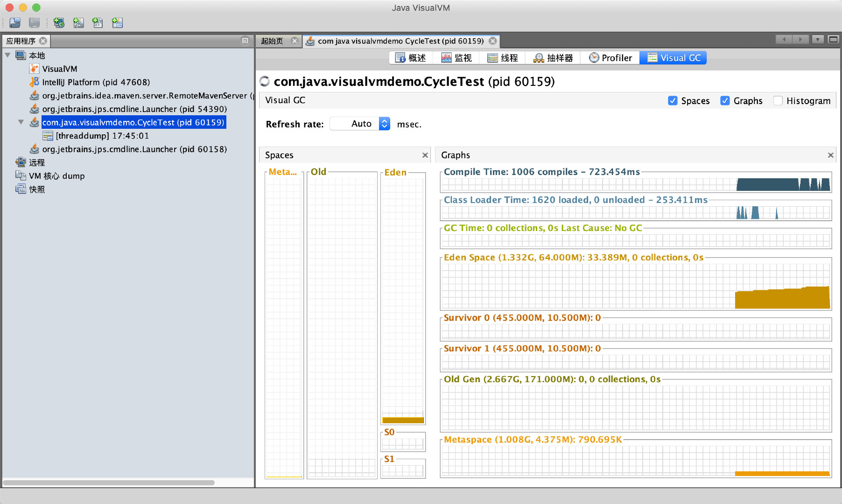Switch to the 起始页 tab
This screenshot has width=842, height=504.
[272, 41]
